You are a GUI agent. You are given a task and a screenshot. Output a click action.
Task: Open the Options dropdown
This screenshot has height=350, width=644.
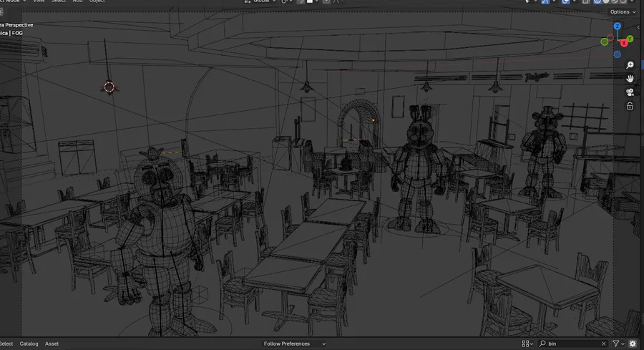point(623,12)
